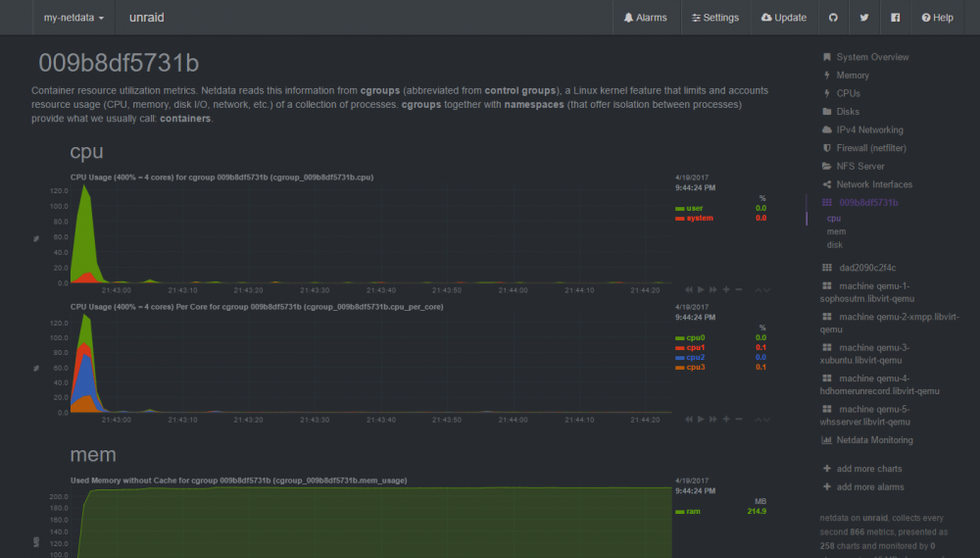Open the Help menu item

point(937,18)
